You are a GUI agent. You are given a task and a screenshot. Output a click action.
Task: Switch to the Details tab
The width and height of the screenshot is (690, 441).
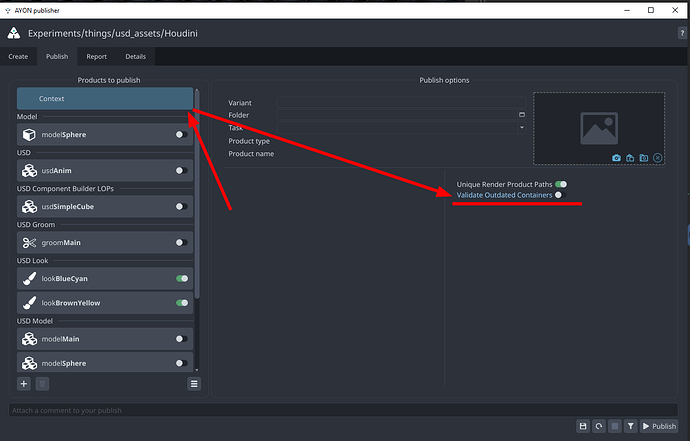(x=136, y=56)
